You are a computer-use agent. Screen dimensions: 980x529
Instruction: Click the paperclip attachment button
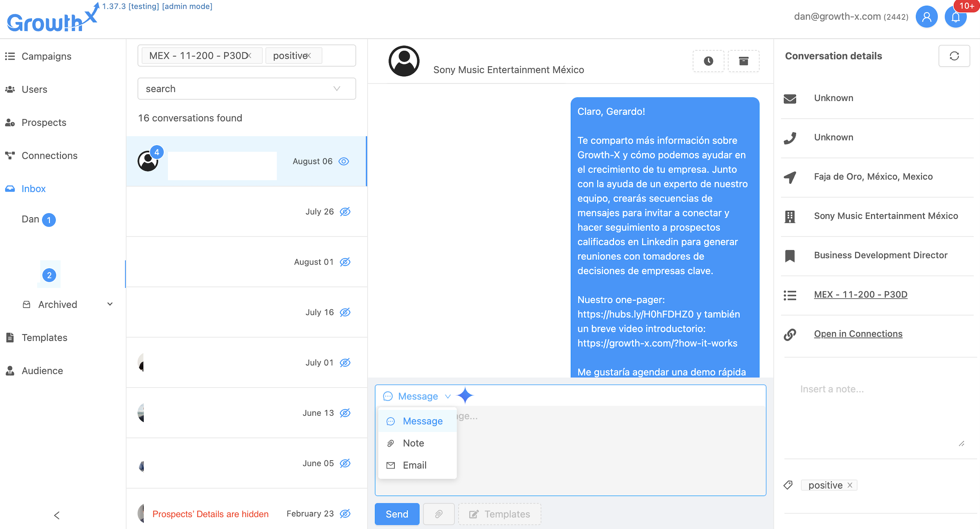click(x=439, y=514)
